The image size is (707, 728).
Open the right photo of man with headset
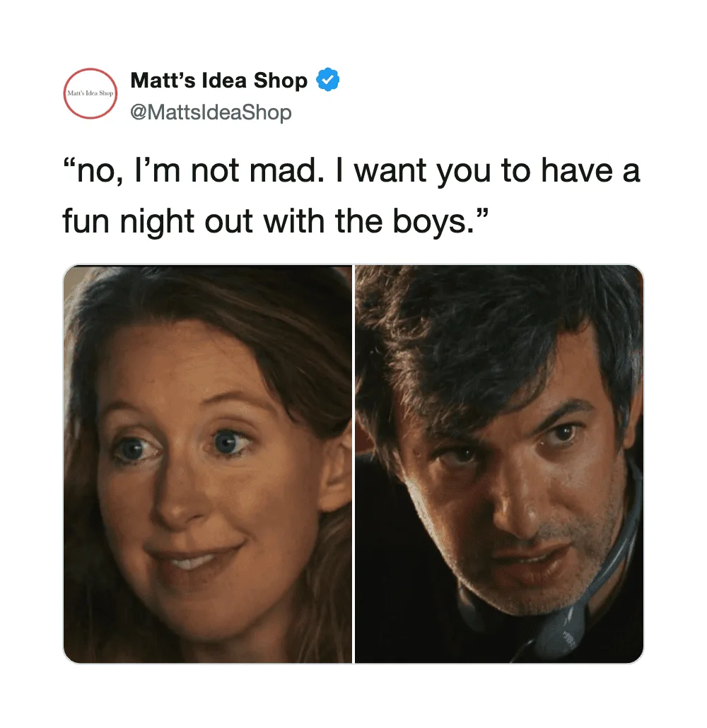499,464
